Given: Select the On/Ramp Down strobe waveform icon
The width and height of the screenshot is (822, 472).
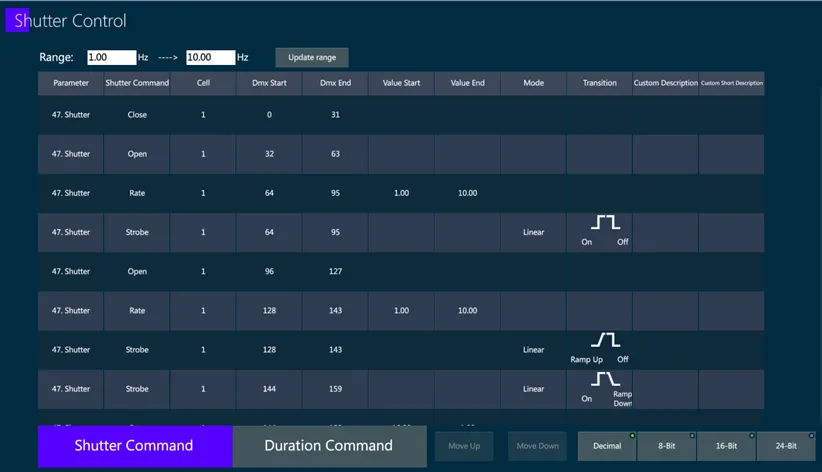Looking at the screenshot, I should [605, 379].
